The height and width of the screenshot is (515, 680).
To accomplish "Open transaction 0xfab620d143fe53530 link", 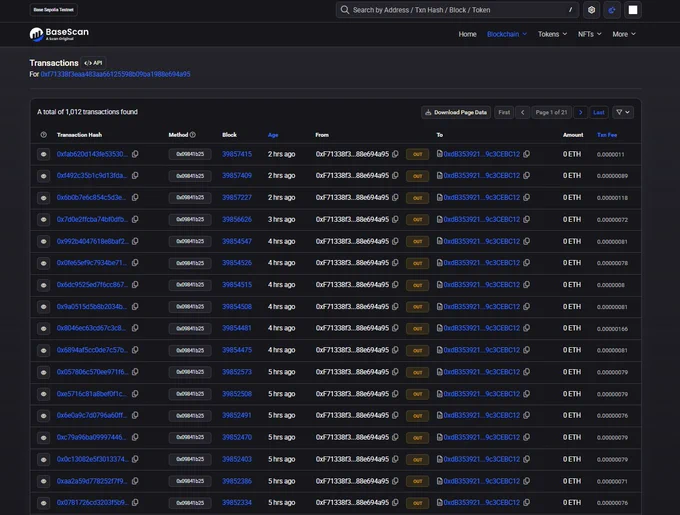I will point(92,154).
